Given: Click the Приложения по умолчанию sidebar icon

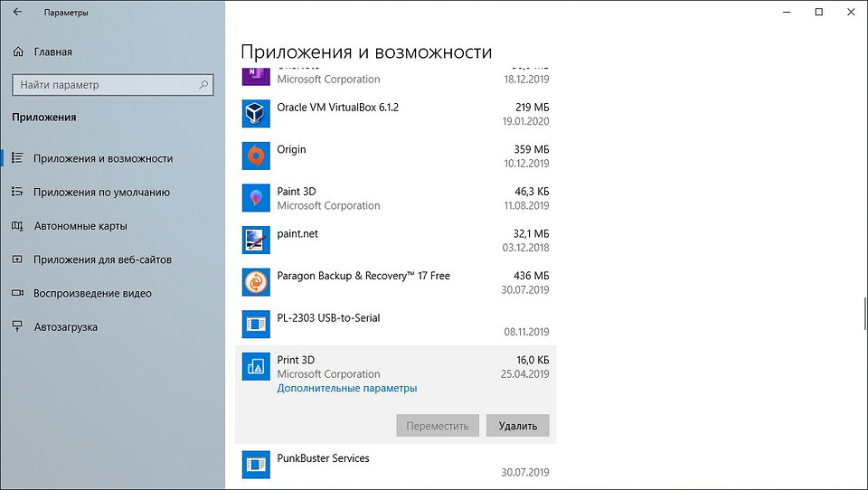Looking at the screenshot, I should [x=18, y=192].
